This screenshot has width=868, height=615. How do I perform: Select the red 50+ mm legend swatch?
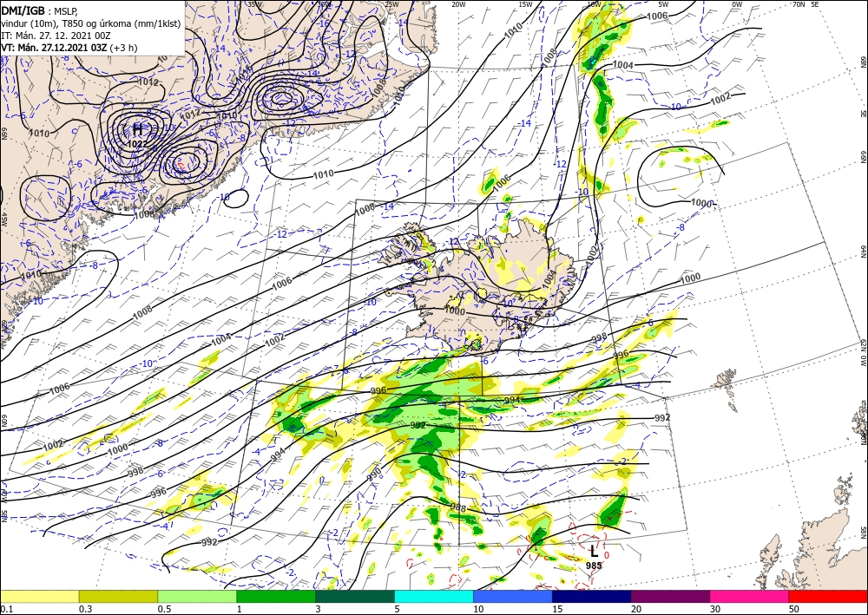coord(828,596)
